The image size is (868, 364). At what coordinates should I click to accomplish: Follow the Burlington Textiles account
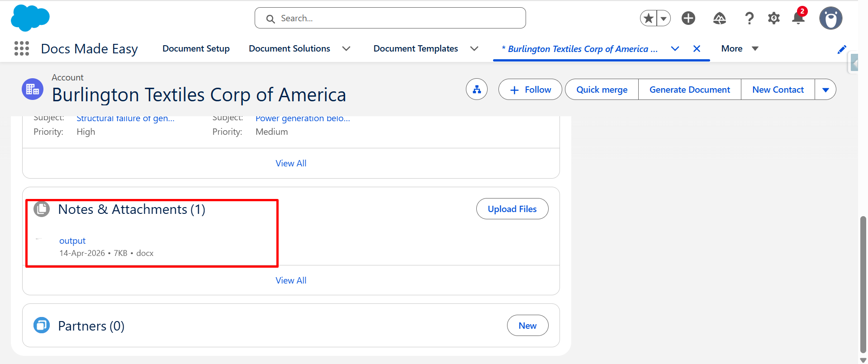coord(530,90)
